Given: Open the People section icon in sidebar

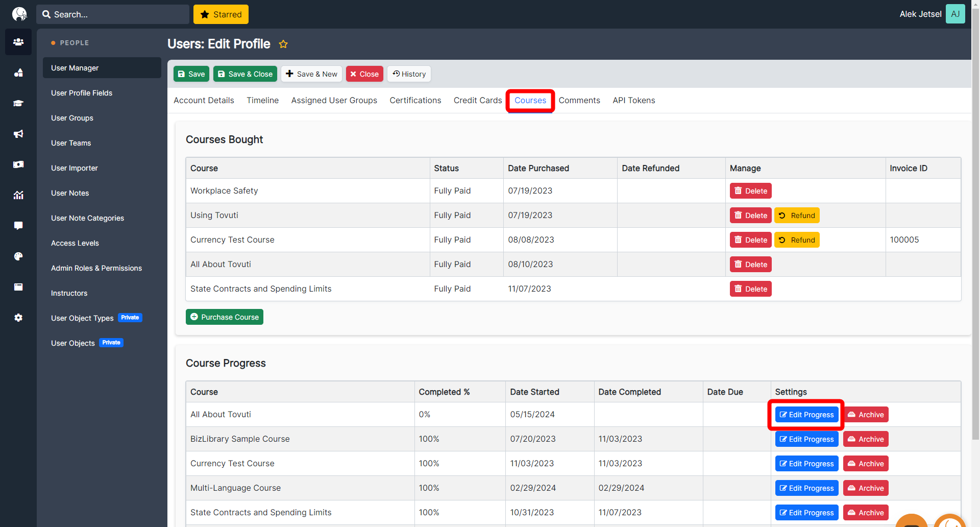Looking at the screenshot, I should 18,42.
